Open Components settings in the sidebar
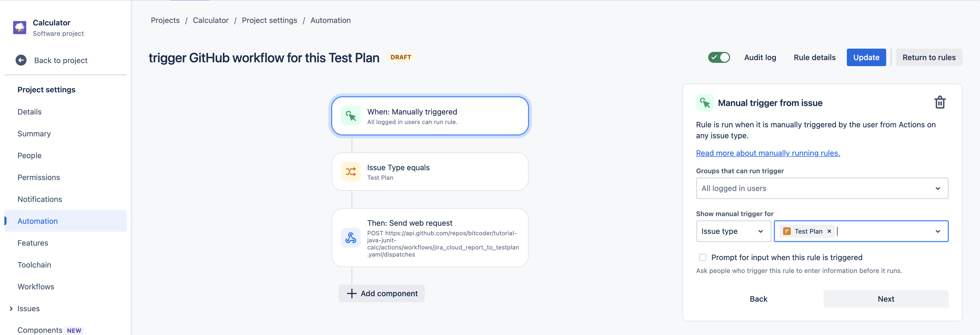980x335 pixels. tap(40, 330)
